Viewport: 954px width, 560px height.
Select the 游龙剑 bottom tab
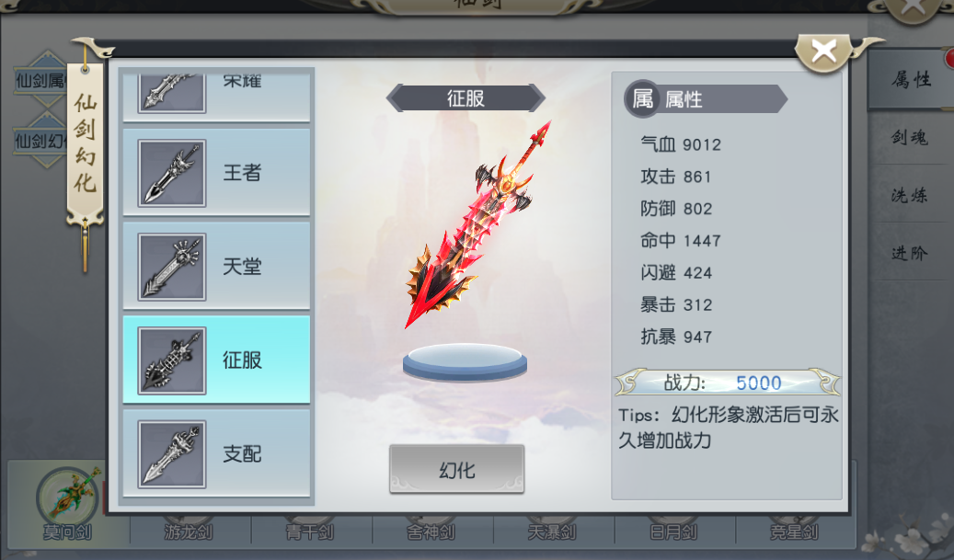190,531
